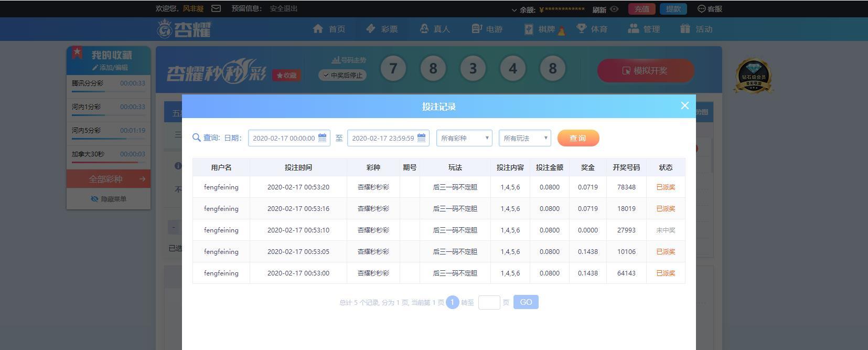
Task: Click bet time 2020-02-17 00:53:00
Action: pos(298,273)
